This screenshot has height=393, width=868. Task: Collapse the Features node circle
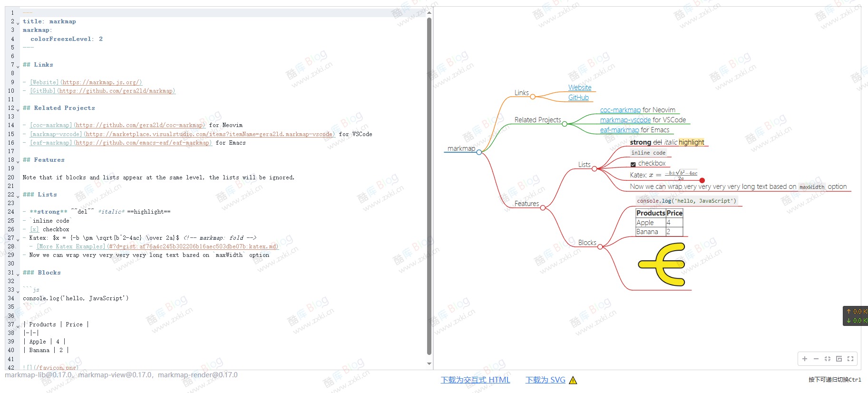point(543,207)
